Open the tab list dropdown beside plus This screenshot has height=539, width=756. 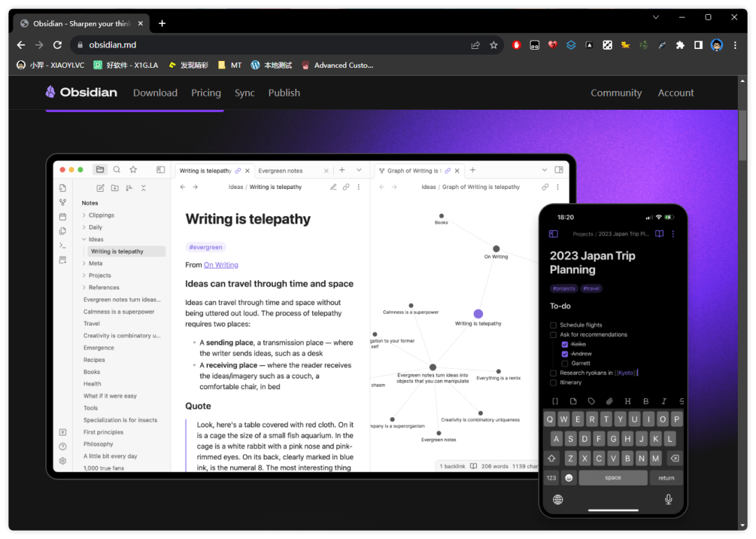358,170
